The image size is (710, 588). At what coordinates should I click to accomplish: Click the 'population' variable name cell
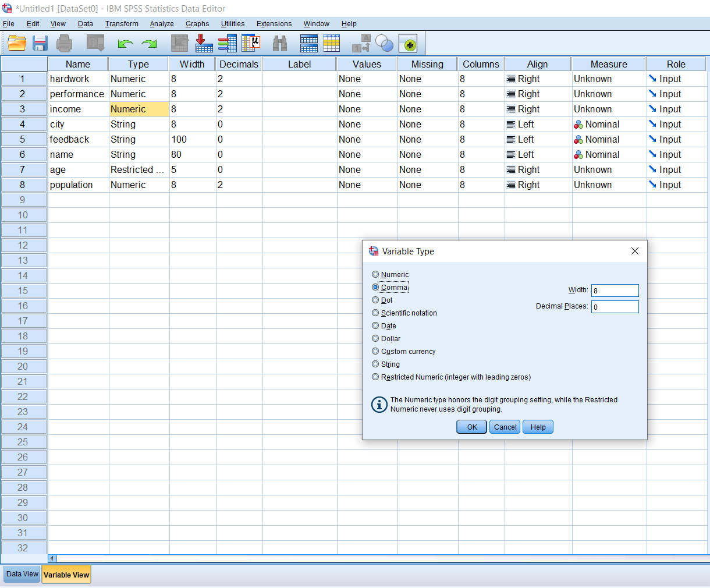[x=78, y=185]
